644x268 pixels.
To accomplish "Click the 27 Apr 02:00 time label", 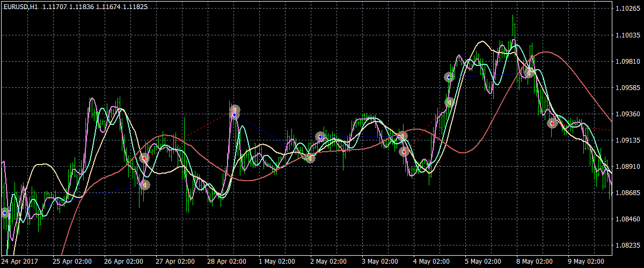I will pos(175,262).
